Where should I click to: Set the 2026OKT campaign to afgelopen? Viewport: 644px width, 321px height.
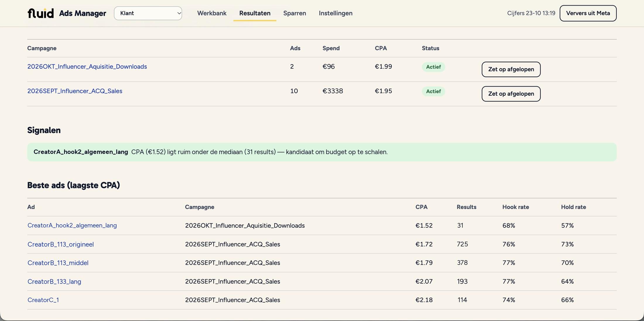(511, 69)
